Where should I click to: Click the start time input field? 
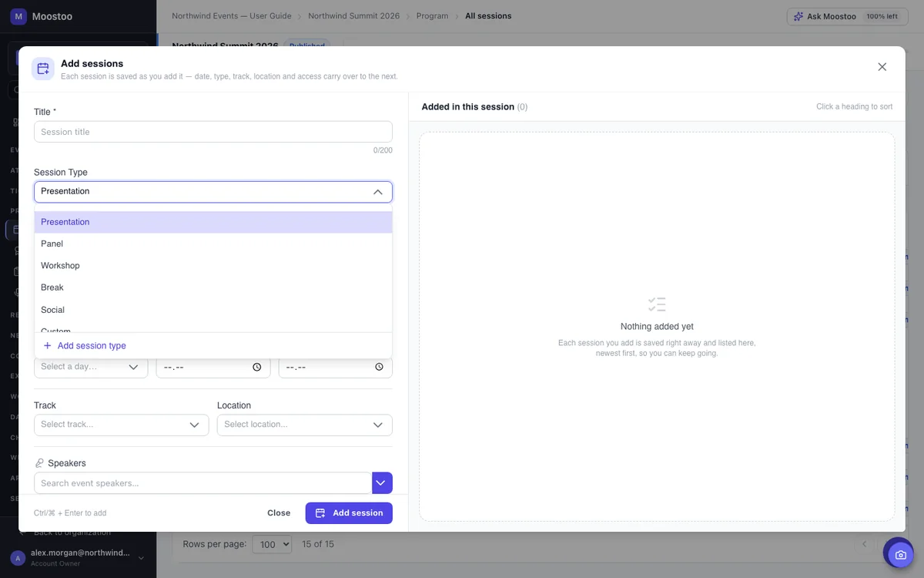213,367
